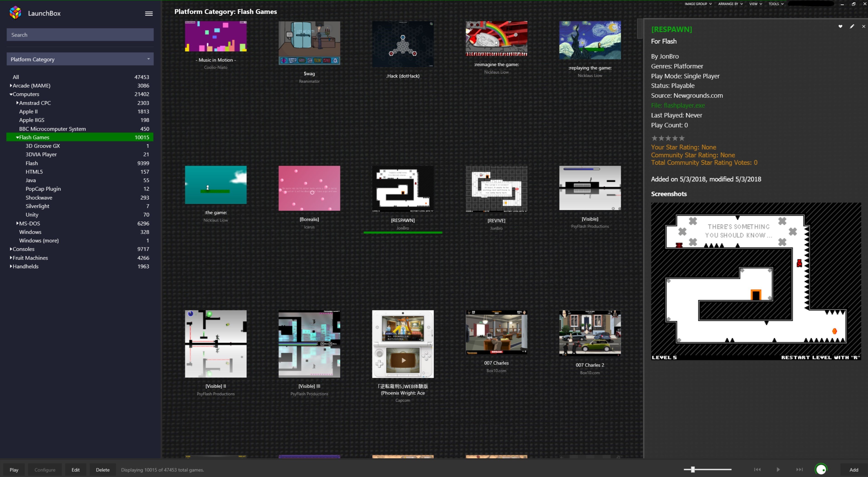The height and width of the screenshot is (477, 868).
Task: Collapse the Flash Games node
Action: [x=17, y=138]
